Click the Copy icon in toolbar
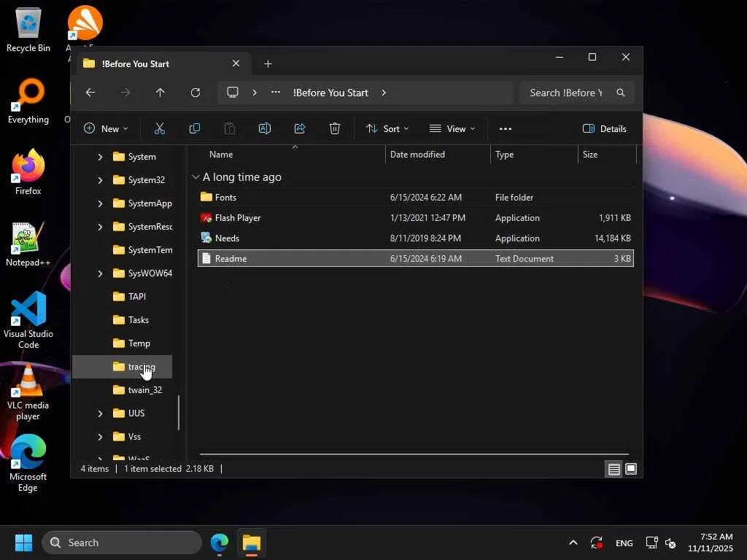Viewport: 747px width, 560px height. tap(195, 128)
